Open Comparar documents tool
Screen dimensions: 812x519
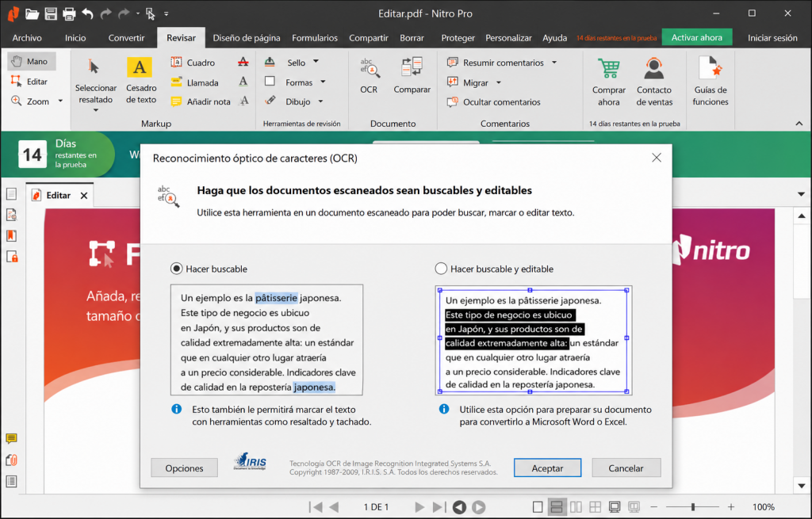[412, 76]
